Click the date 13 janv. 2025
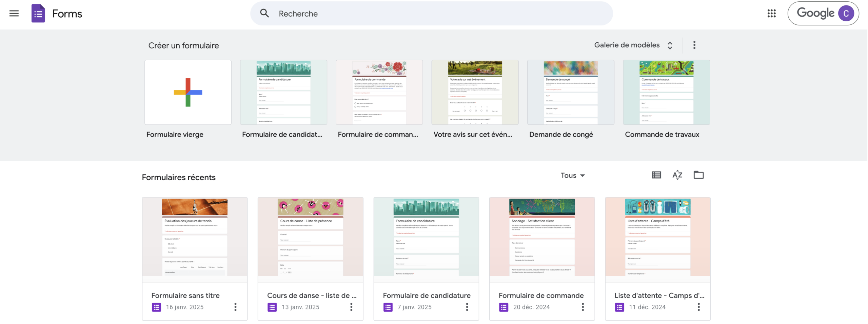This screenshot has height=324, width=868. (x=300, y=307)
